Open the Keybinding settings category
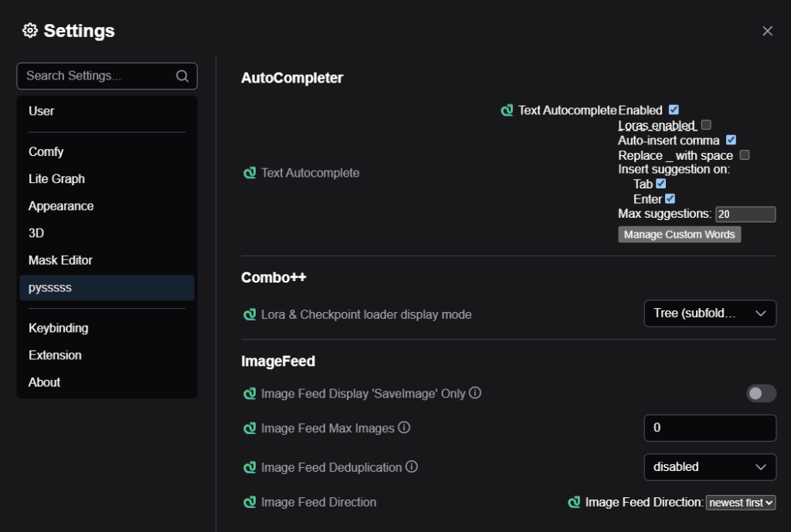This screenshot has height=532, width=791. point(59,328)
